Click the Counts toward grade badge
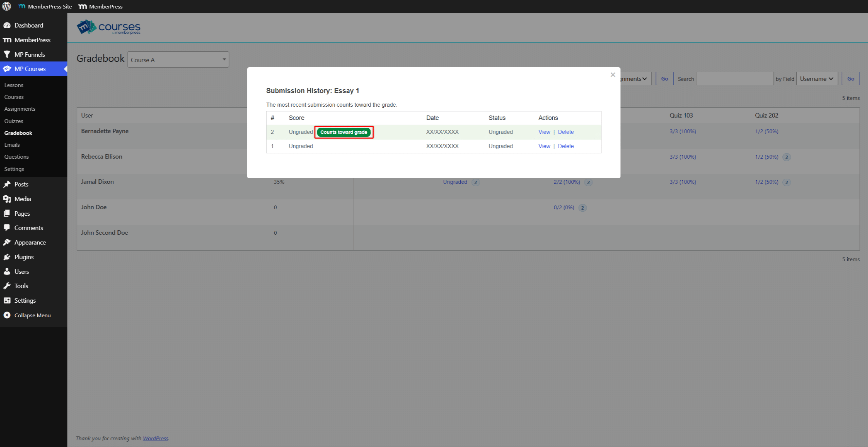 344,132
